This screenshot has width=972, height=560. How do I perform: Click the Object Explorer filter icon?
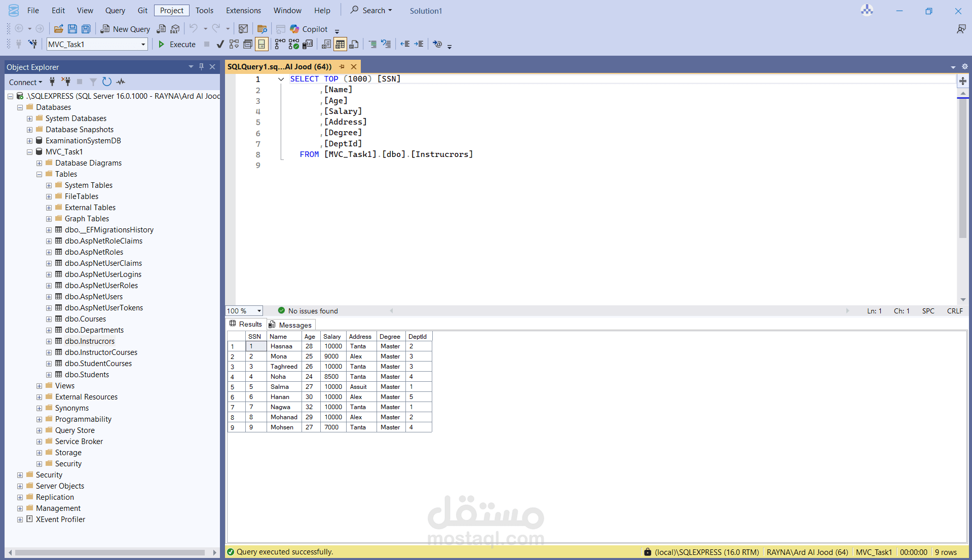click(93, 82)
